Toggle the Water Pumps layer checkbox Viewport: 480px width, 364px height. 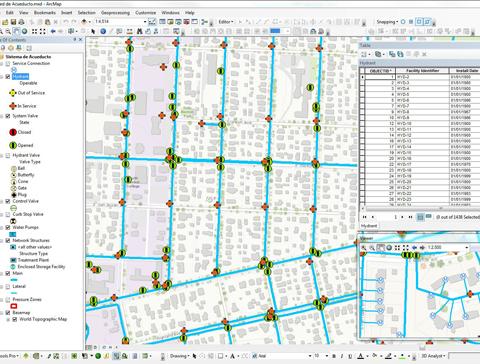click(x=8, y=227)
